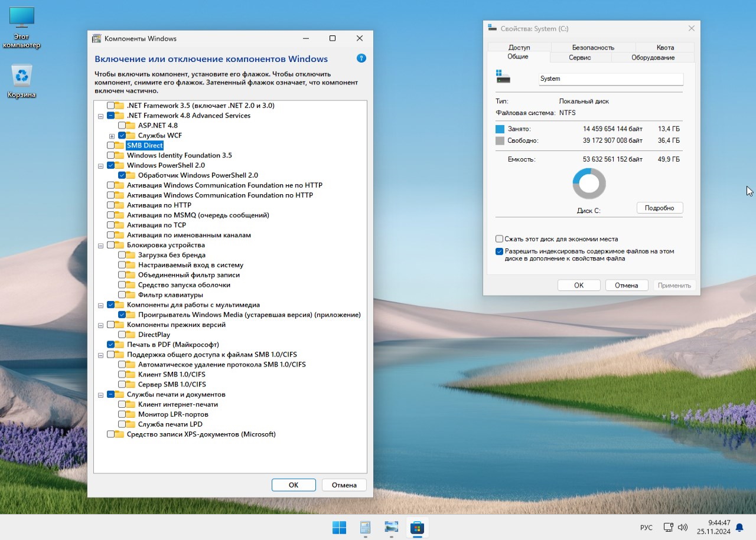
Task: Open the Recycle Bin desktop icon
Action: [22, 77]
